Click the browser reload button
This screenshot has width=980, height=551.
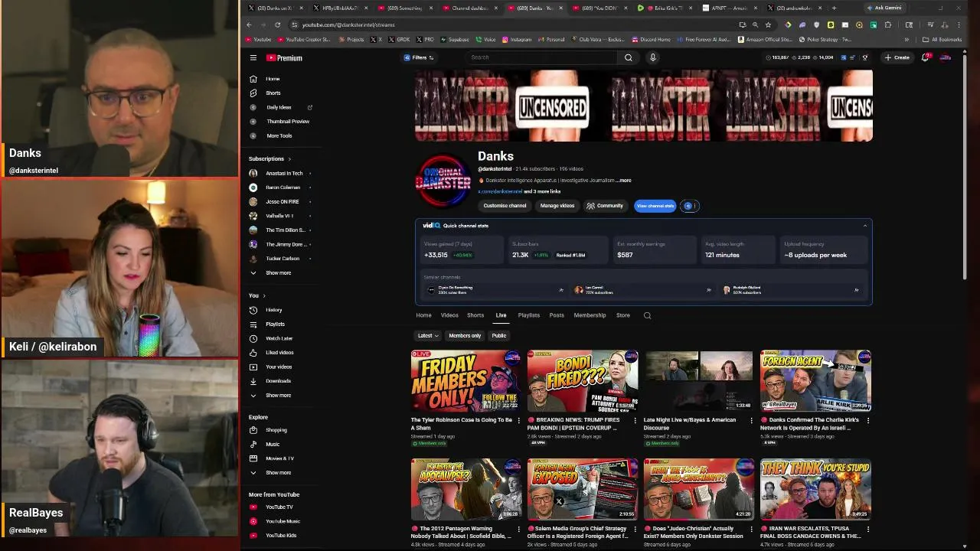tap(276, 24)
